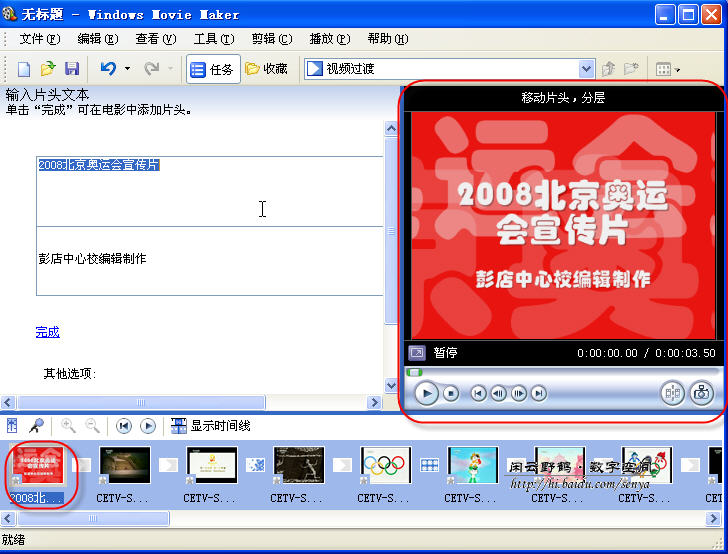
Task: Click the monitor's back button
Action: click(479, 394)
